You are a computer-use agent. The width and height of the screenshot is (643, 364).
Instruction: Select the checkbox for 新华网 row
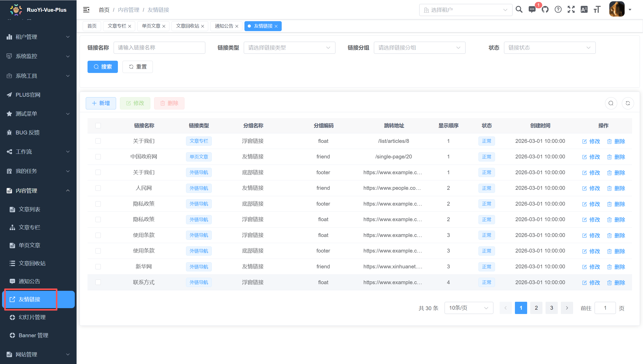coord(98,267)
